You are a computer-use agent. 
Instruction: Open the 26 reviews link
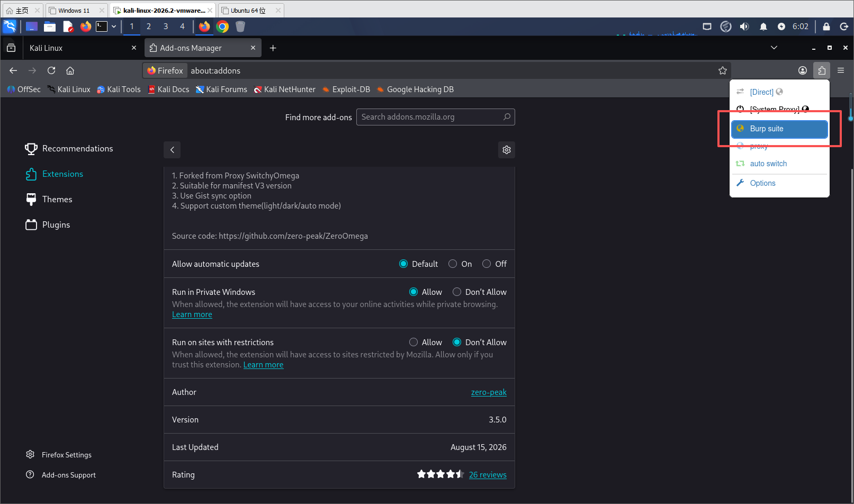click(x=488, y=475)
